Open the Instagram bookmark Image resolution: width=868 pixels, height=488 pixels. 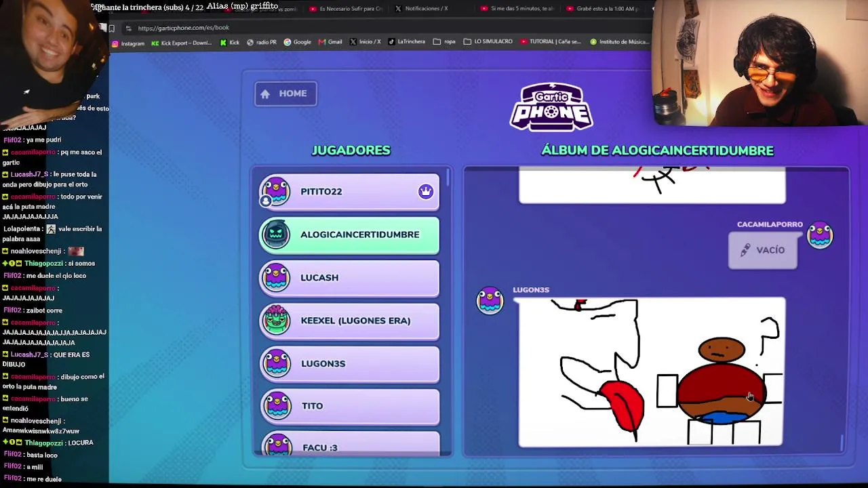coord(128,43)
